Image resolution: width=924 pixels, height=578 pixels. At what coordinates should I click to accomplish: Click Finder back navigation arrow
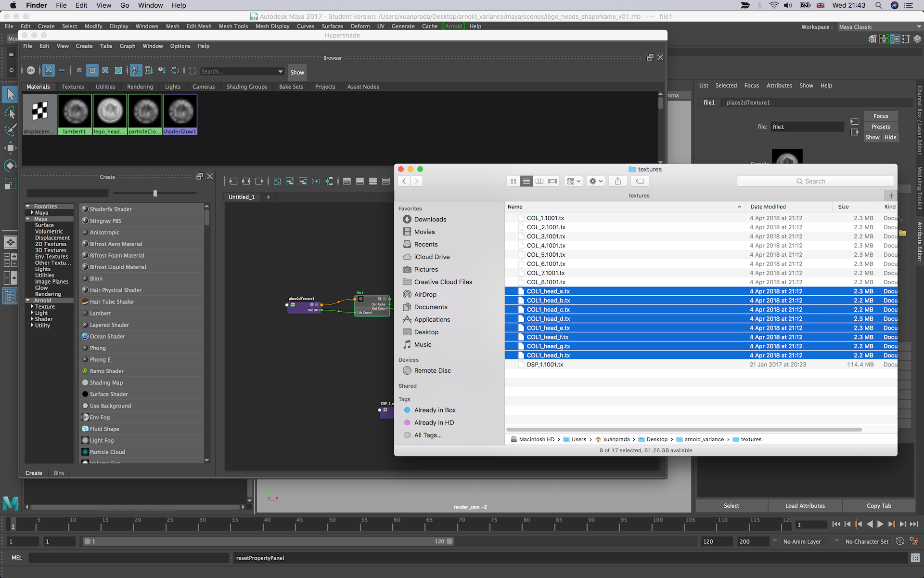tap(404, 181)
